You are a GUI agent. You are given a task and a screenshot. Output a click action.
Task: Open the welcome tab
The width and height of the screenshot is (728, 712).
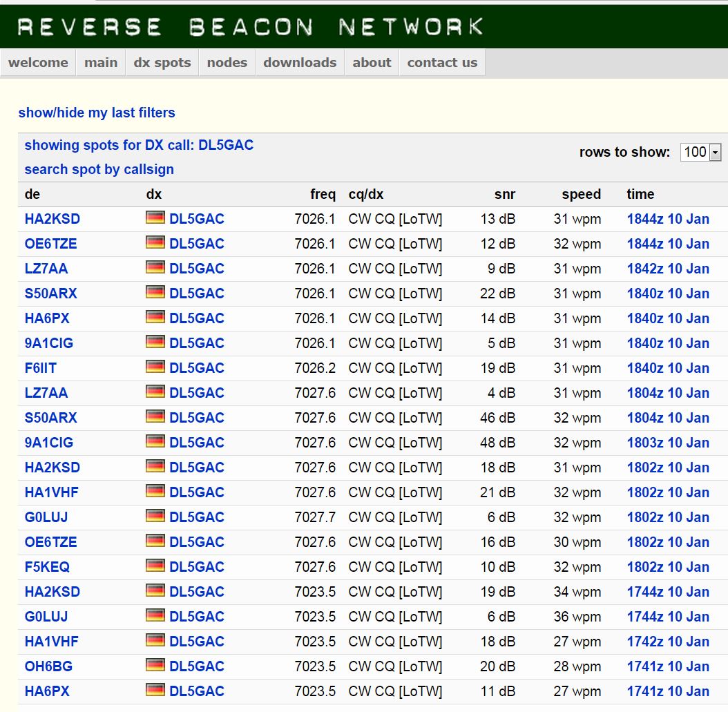click(x=38, y=63)
